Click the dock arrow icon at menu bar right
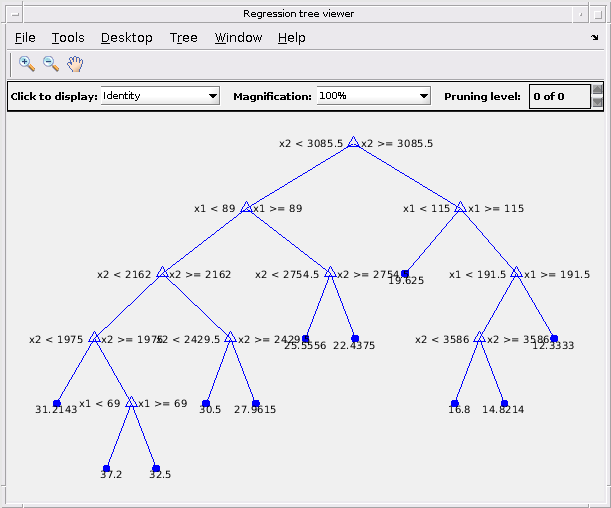 pyautogui.click(x=594, y=37)
